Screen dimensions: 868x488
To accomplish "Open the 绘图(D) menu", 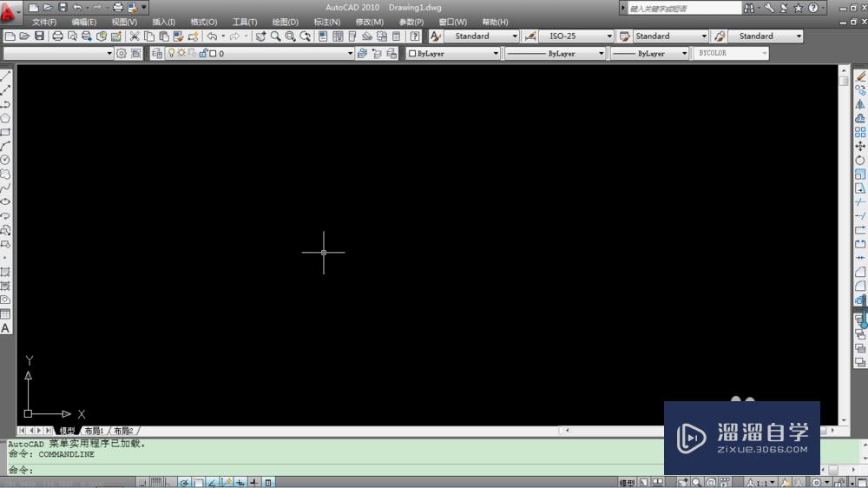I will 285,23.
